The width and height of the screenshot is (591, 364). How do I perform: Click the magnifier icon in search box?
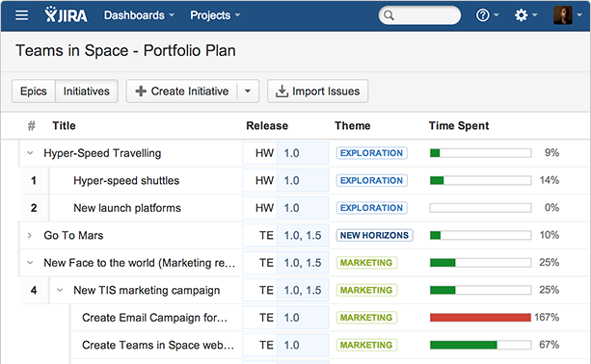pos(389,15)
